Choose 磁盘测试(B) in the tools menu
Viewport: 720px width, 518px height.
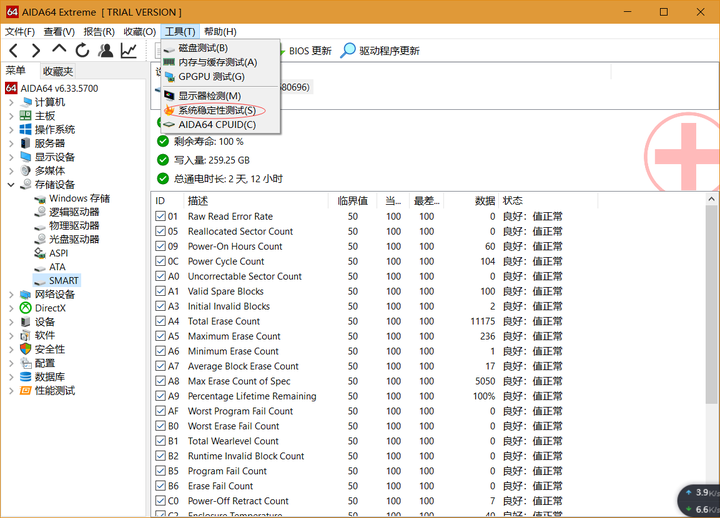pyautogui.click(x=202, y=48)
